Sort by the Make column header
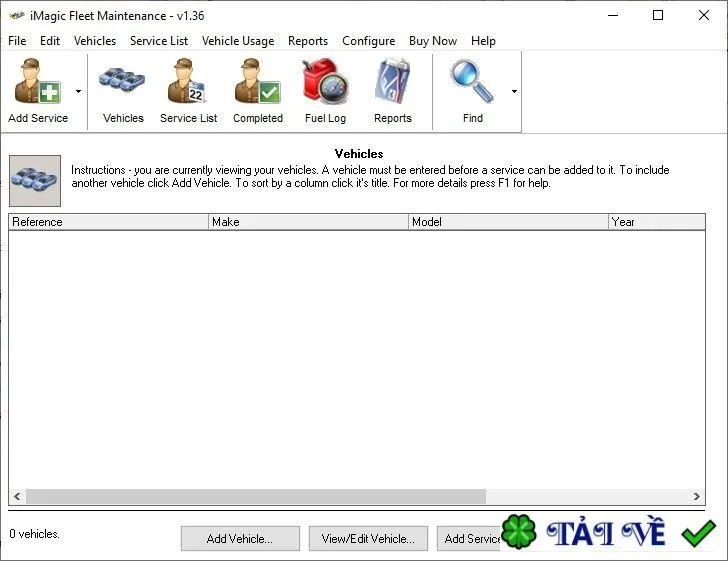 click(308, 222)
